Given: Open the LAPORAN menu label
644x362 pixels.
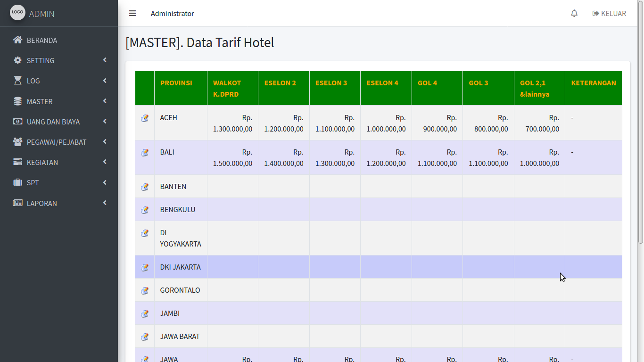Looking at the screenshot, I should coord(42,203).
